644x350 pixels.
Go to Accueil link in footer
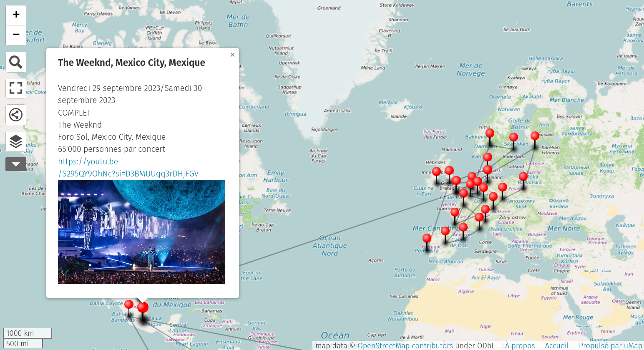[x=556, y=345]
